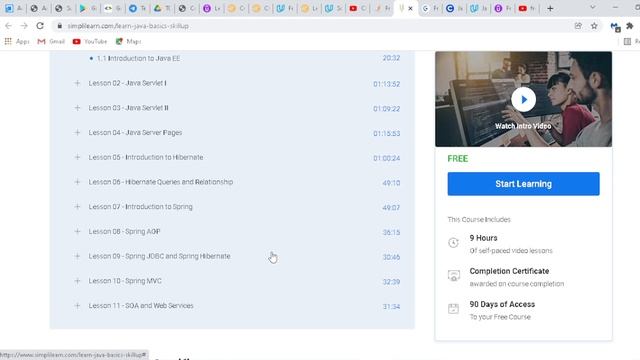Expand Lesson 04 - Java Server Pages
The height and width of the screenshot is (360, 640).
77,133
